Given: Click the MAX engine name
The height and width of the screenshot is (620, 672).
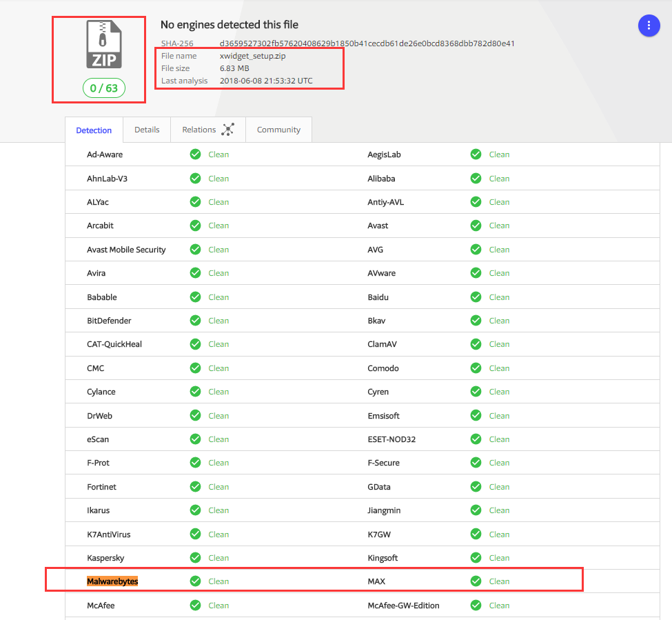Looking at the screenshot, I should click(376, 581).
